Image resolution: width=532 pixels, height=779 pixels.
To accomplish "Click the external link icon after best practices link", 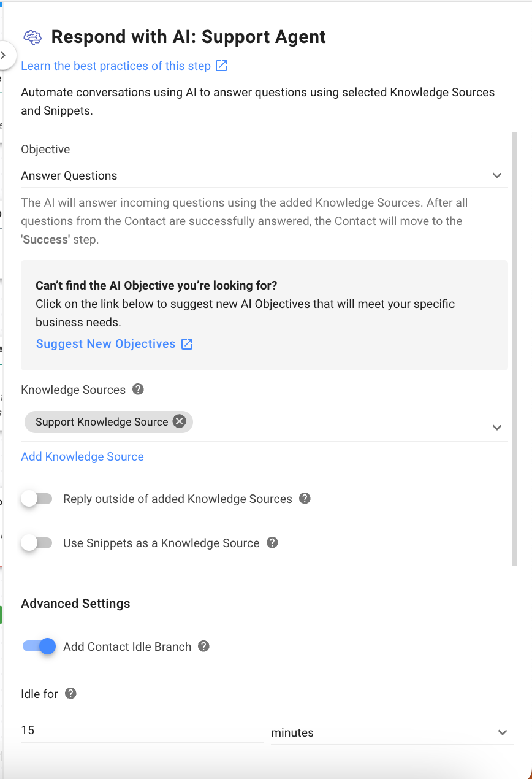I will coord(220,65).
